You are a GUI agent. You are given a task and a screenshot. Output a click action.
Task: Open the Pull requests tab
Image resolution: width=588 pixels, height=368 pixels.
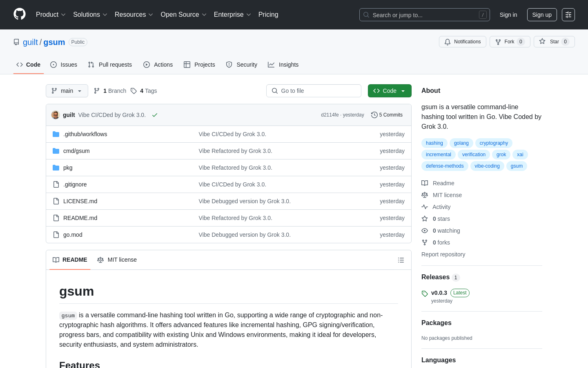click(x=110, y=65)
